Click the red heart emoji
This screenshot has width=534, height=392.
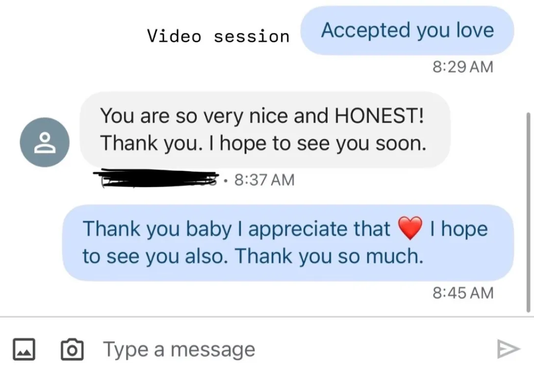coord(410,229)
